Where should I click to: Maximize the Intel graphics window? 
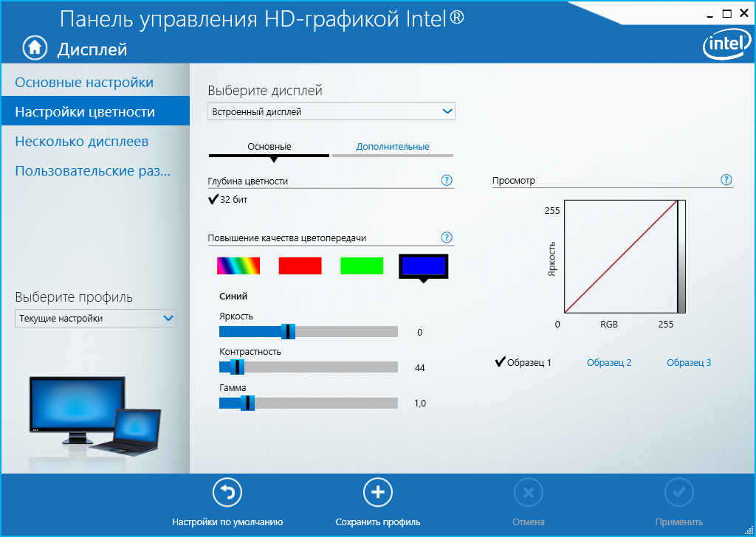[x=727, y=14]
